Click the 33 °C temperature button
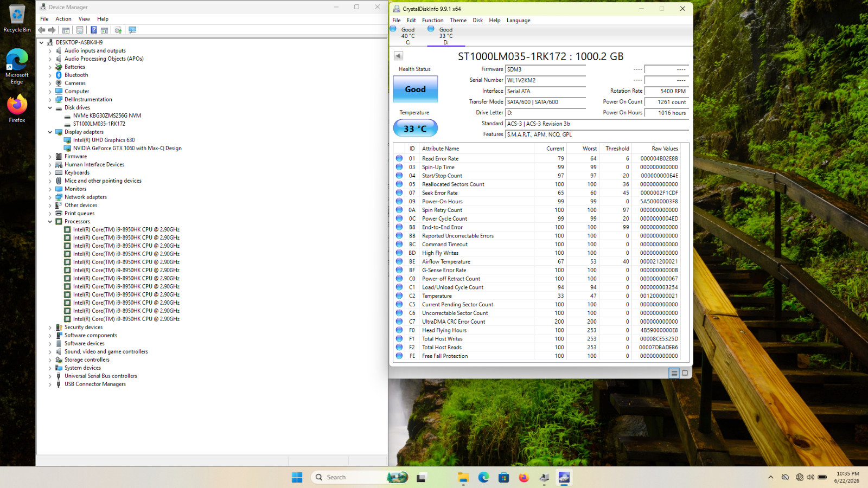 tap(415, 129)
